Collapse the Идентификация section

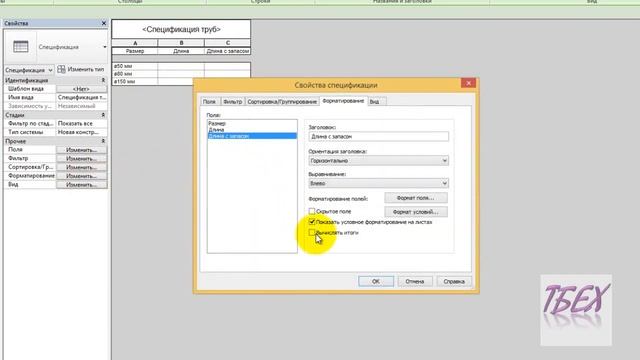click(103, 80)
